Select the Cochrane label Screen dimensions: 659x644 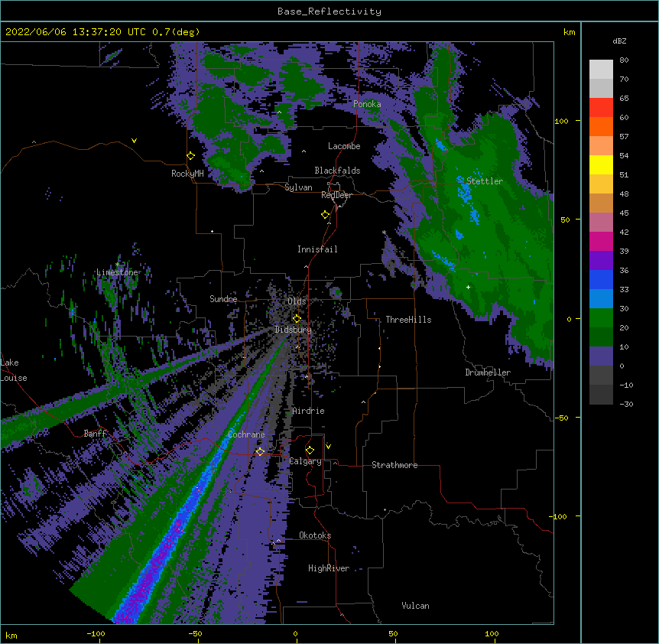(x=246, y=434)
